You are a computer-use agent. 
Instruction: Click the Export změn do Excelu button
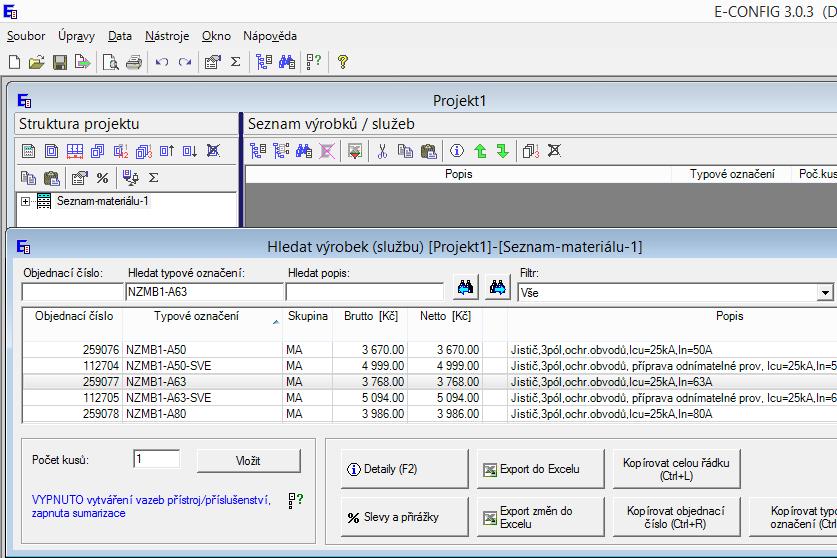pos(540,517)
